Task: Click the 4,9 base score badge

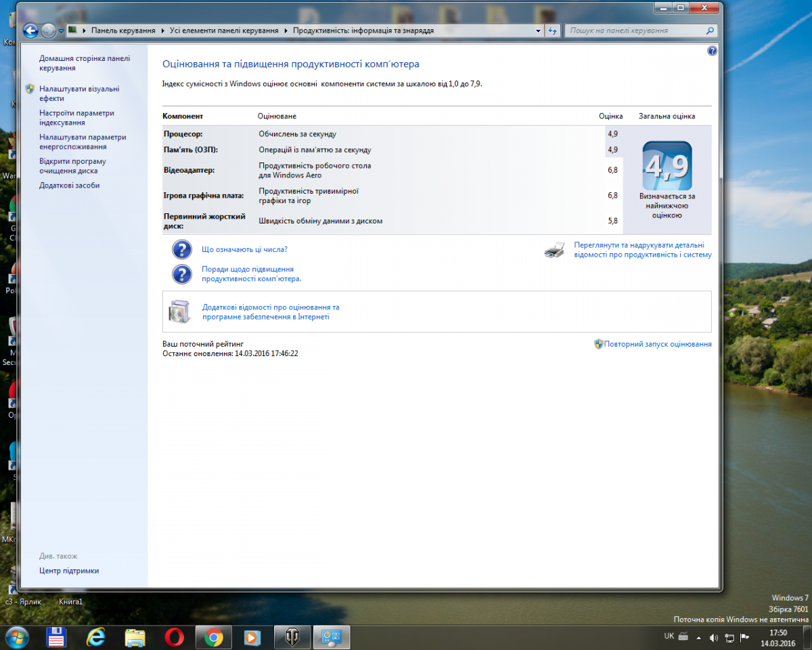Action: [667, 166]
